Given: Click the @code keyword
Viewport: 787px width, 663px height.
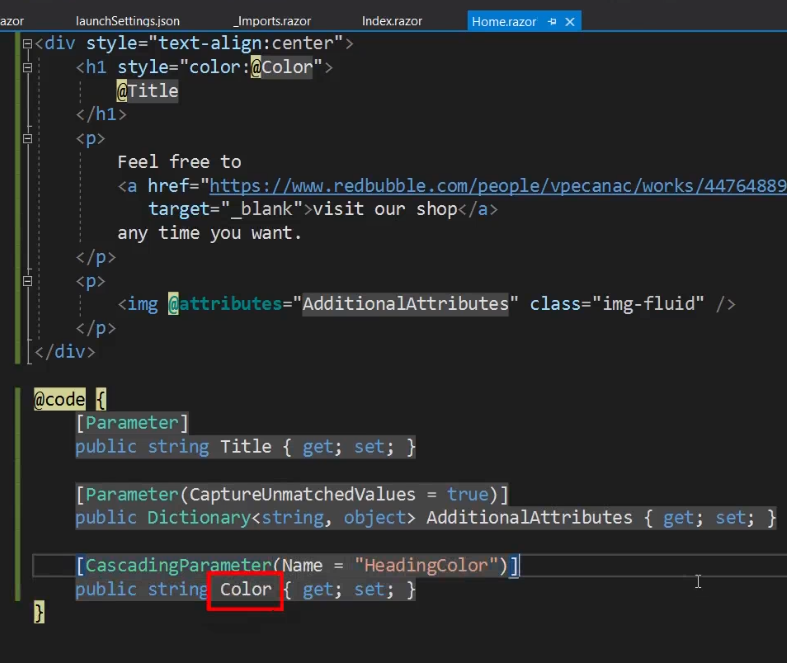Looking at the screenshot, I should (59, 400).
